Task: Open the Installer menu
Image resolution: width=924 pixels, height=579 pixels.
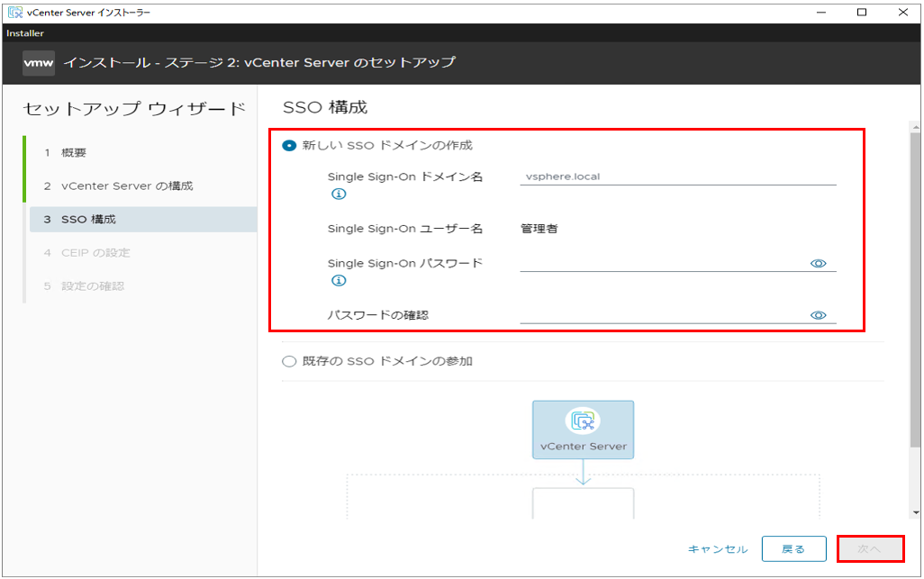Action: pyautogui.click(x=25, y=33)
